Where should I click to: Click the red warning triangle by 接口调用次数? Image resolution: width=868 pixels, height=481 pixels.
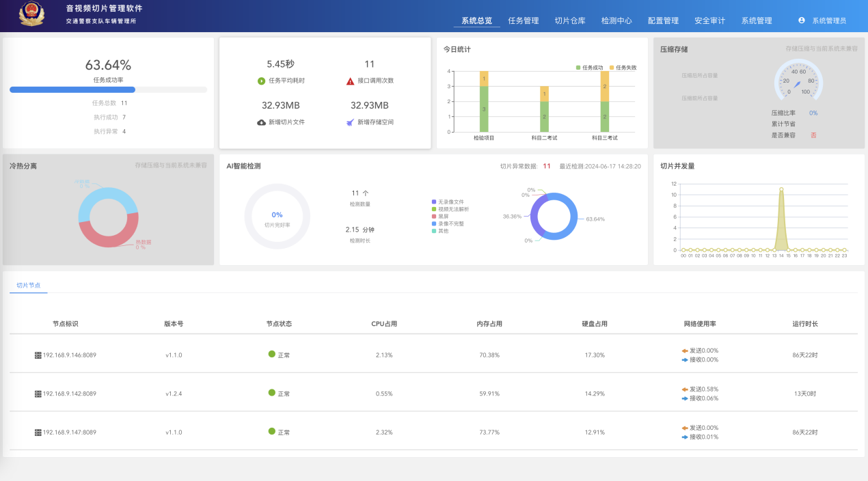[350, 81]
